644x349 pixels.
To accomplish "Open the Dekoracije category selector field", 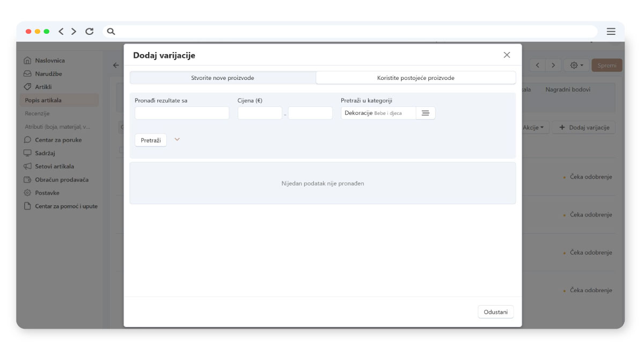I will click(378, 113).
